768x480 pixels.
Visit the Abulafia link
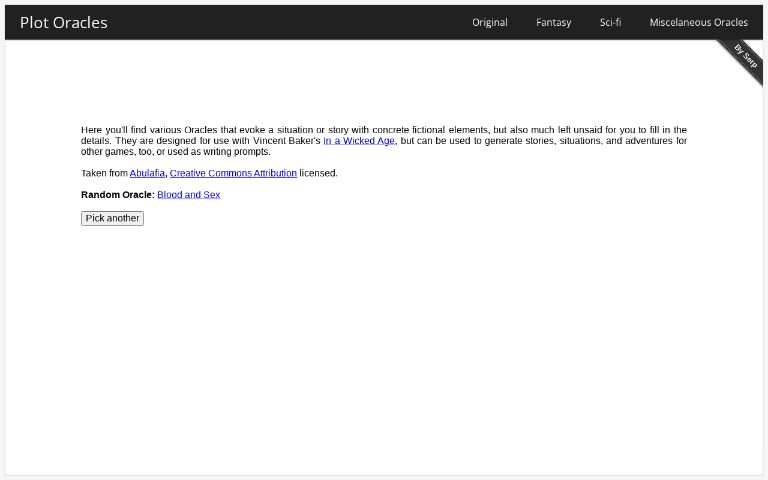(x=147, y=173)
